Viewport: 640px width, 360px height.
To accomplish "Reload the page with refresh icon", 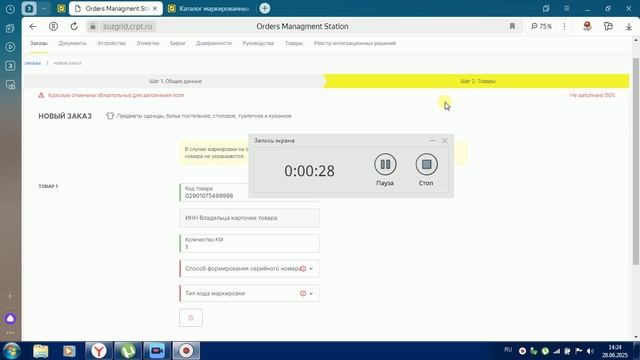I will [74, 27].
